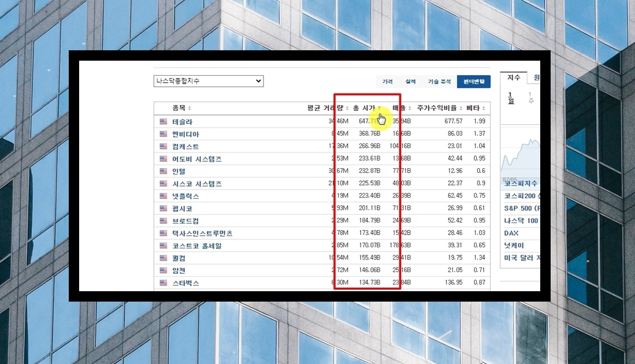This screenshot has width=635, height=364.
Task: Switch to the 기술 분석 tab
Action: tap(439, 81)
